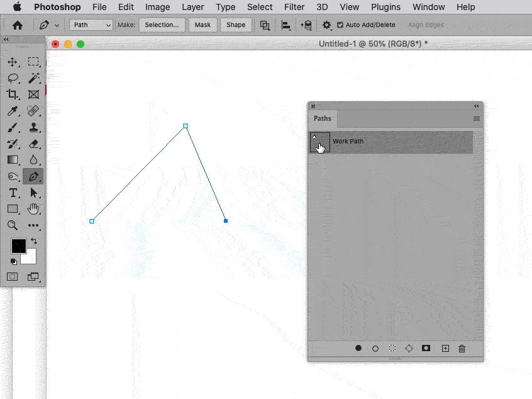Image resolution: width=532 pixels, height=399 pixels.
Task: Open the Filter menu
Action: pos(294,7)
